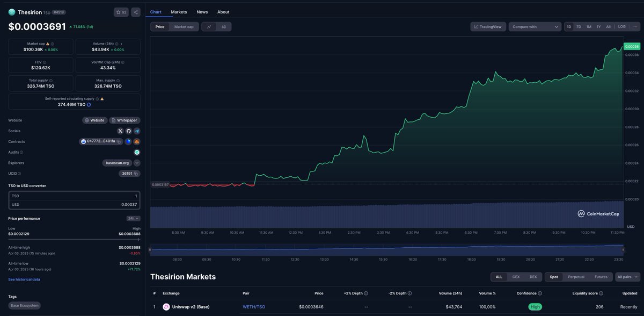
Task: Add token to MetaMask via fox icon
Action: [137, 141]
